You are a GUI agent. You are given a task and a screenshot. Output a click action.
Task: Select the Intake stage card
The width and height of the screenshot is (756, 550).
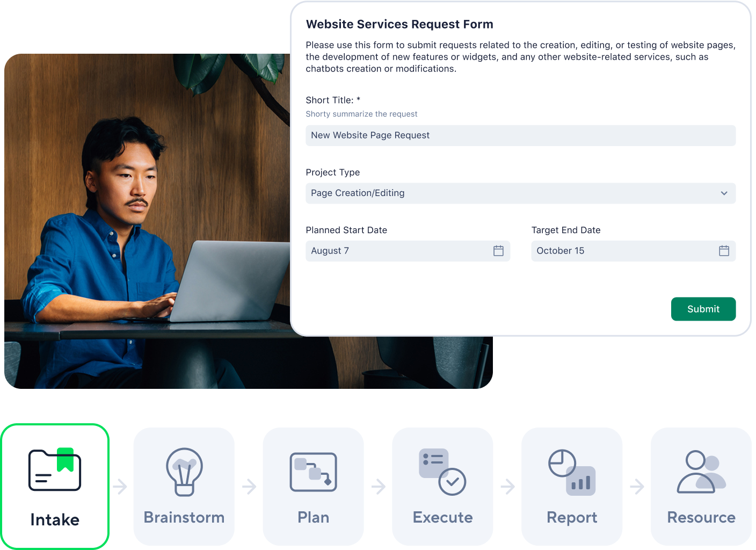tap(54, 486)
